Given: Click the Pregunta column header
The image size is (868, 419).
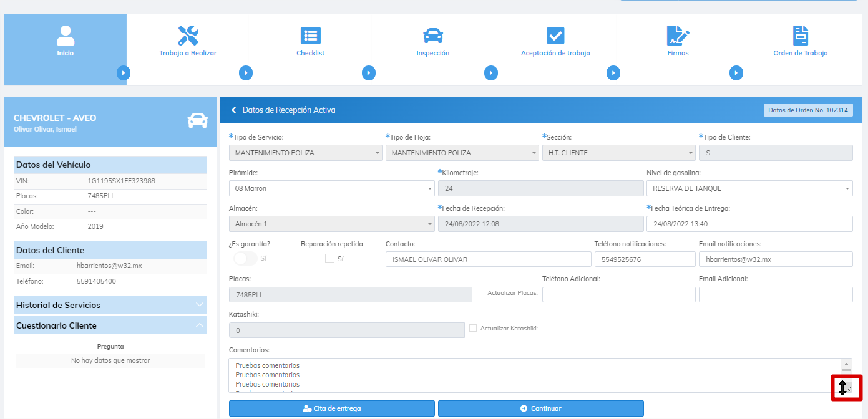Looking at the screenshot, I should pos(110,346).
